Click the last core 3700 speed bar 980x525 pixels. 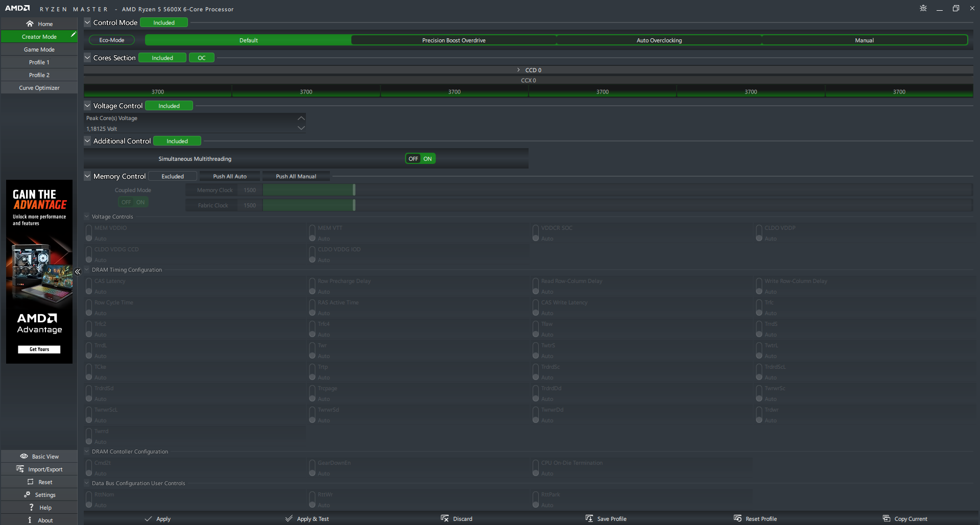click(x=899, y=92)
